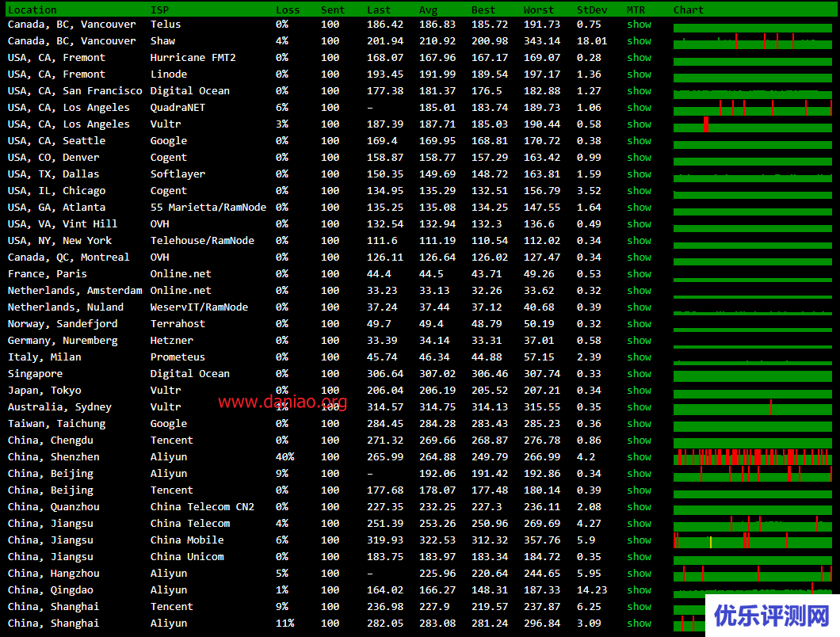
Task: Click show for Fremont Hurricane FMT2 row
Action: pos(639,57)
